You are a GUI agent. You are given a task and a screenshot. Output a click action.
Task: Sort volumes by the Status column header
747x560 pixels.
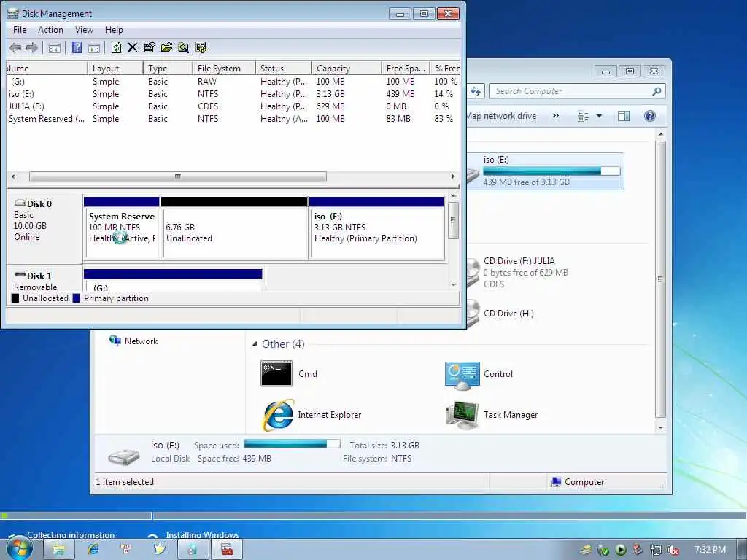coord(284,69)
